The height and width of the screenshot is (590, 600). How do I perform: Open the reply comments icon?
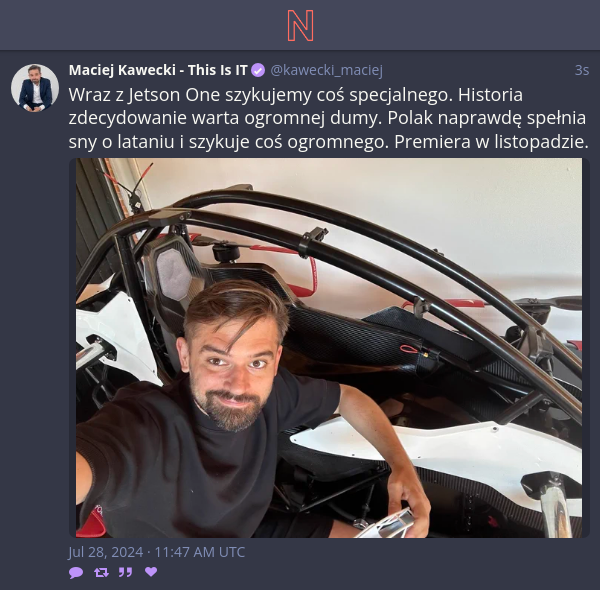(76, 572)
